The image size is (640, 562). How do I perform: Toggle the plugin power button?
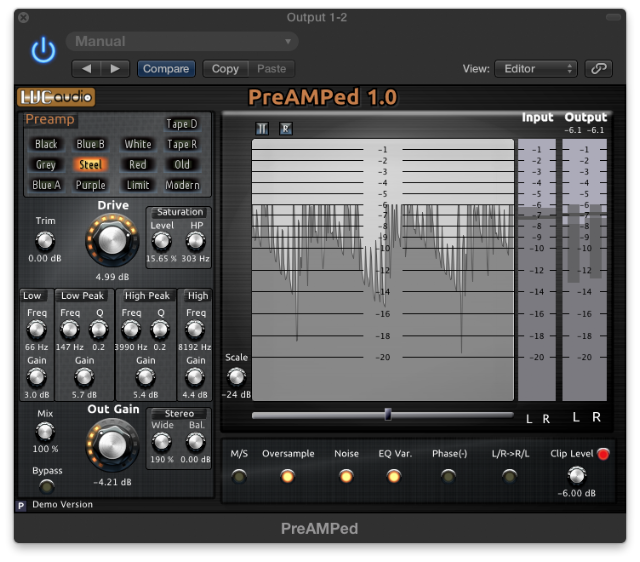pyautogui.click(x=43, y=50)
